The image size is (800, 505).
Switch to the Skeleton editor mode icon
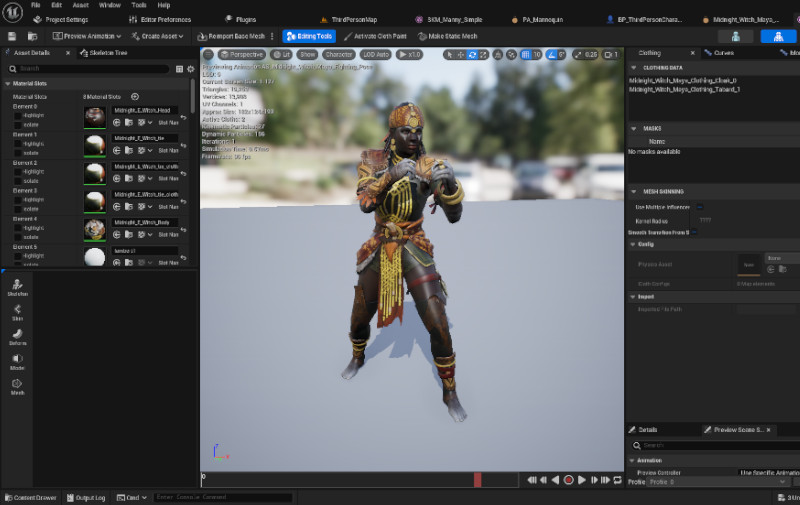[735, 36]
